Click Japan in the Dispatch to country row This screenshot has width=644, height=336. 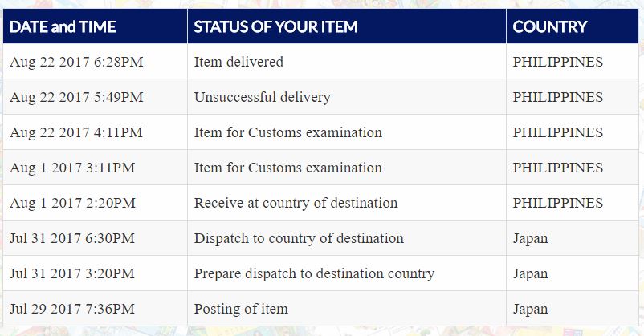(x=530, y=238)
